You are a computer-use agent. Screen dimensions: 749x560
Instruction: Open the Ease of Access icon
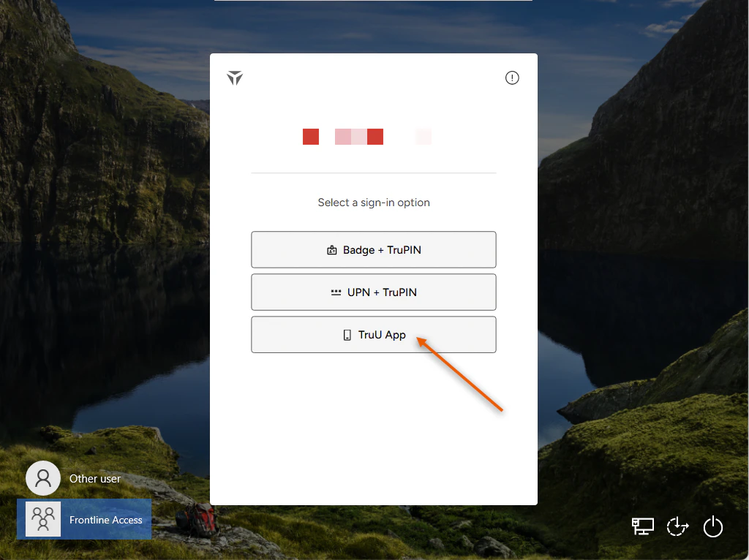click(x=677, y=526)
